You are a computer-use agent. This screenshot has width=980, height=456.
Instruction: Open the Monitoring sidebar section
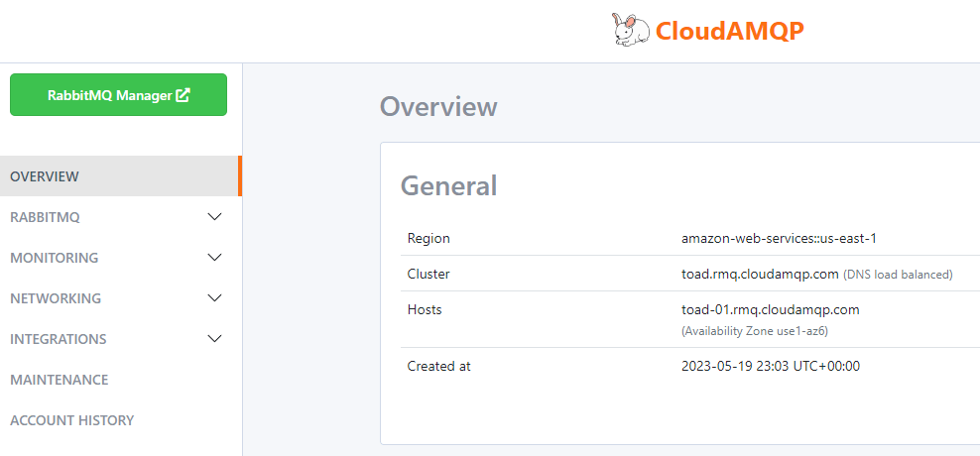(55, 258)
